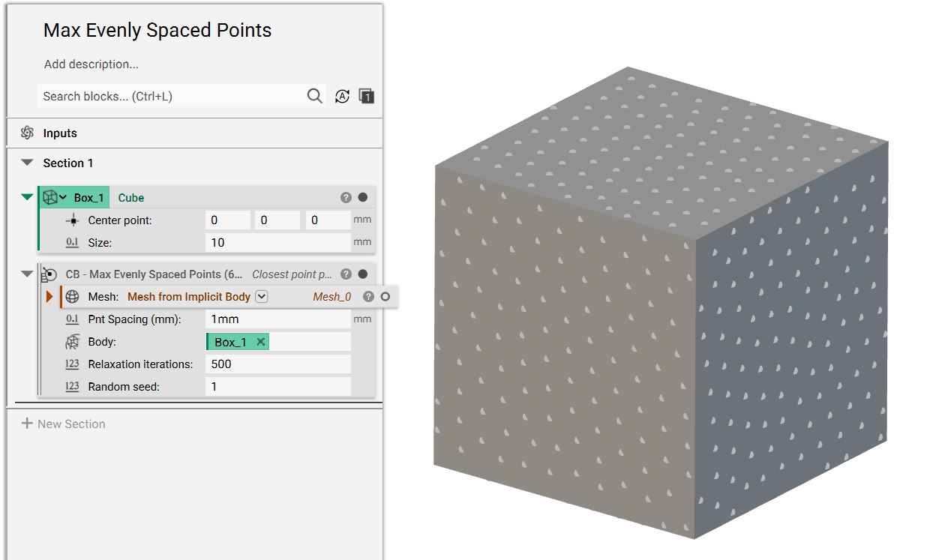Remove Box_1 from Body field with X
Viewport: 936px width, 560px height.
pos(260,342)
